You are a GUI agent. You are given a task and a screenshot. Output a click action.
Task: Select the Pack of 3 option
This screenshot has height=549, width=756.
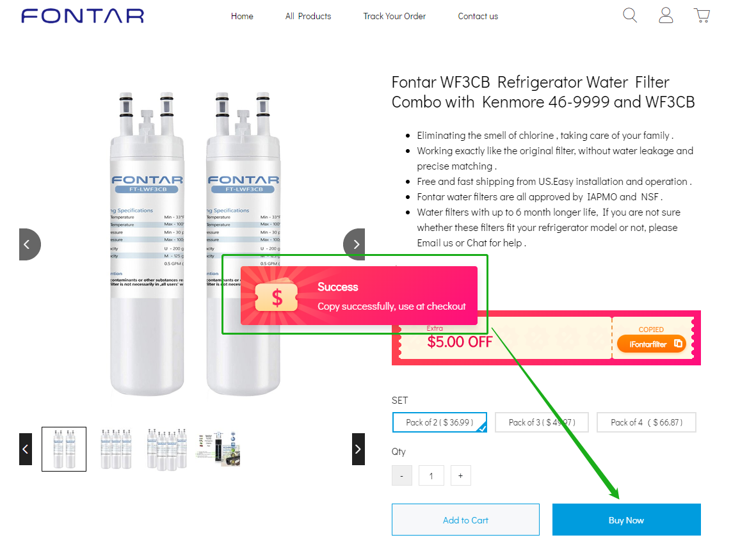(542, 422)
